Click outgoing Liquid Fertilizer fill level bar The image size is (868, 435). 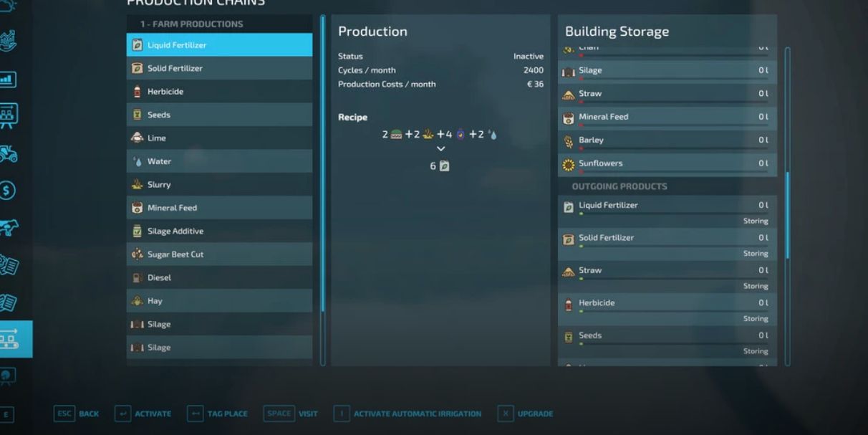[x=673, y=214]
